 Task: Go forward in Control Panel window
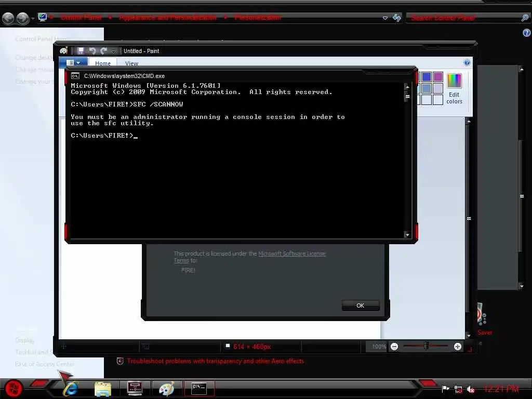pos(22,18)
